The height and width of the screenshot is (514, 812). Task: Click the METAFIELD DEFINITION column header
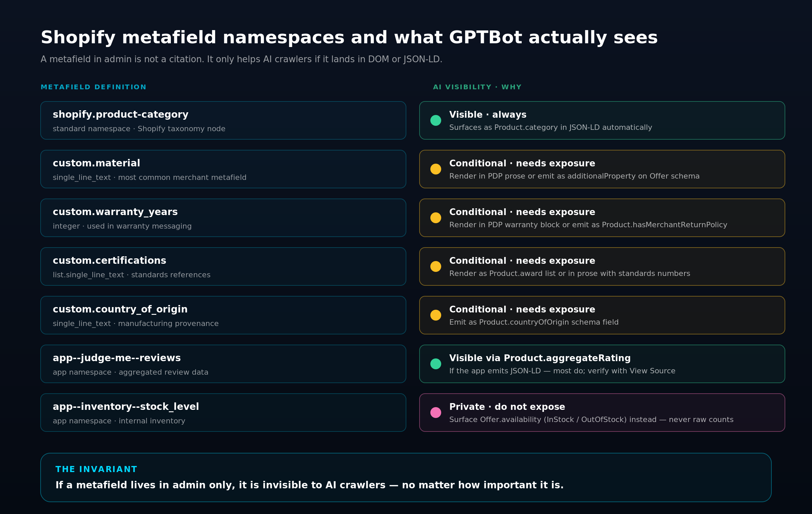click(x=93, y=87)
